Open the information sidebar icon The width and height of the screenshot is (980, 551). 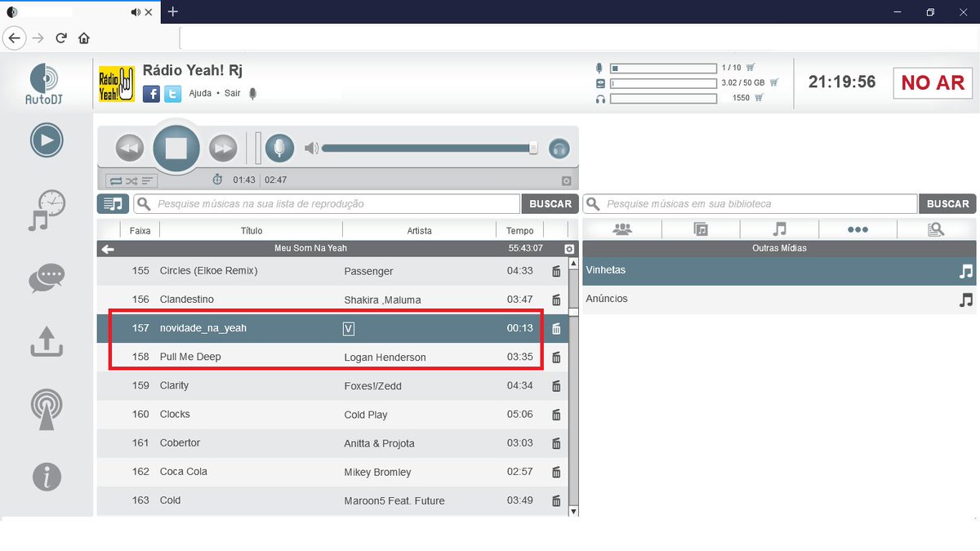click(x=47, y=476)
